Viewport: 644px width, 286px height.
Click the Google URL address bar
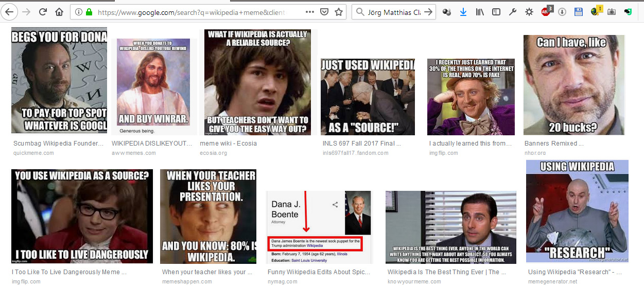pos(196,12)
